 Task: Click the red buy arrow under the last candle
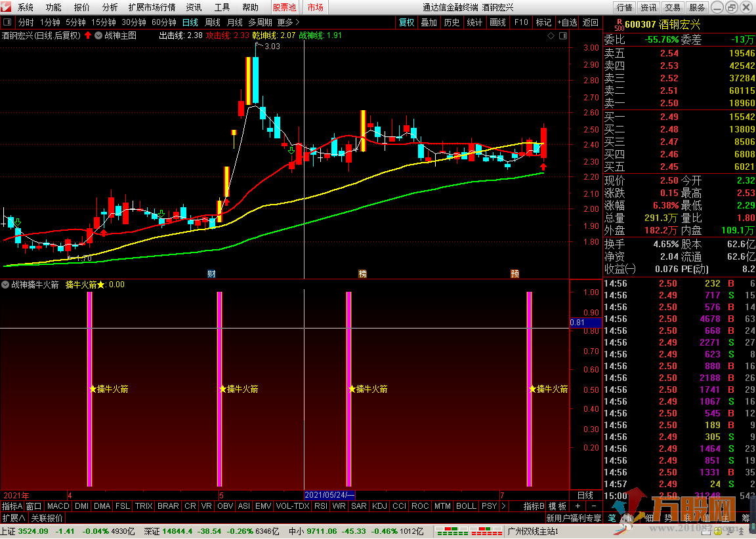(543, 167)
